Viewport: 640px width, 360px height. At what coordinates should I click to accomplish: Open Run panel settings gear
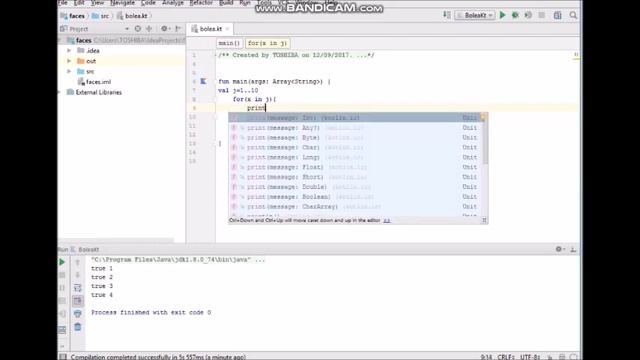(559, 249)
